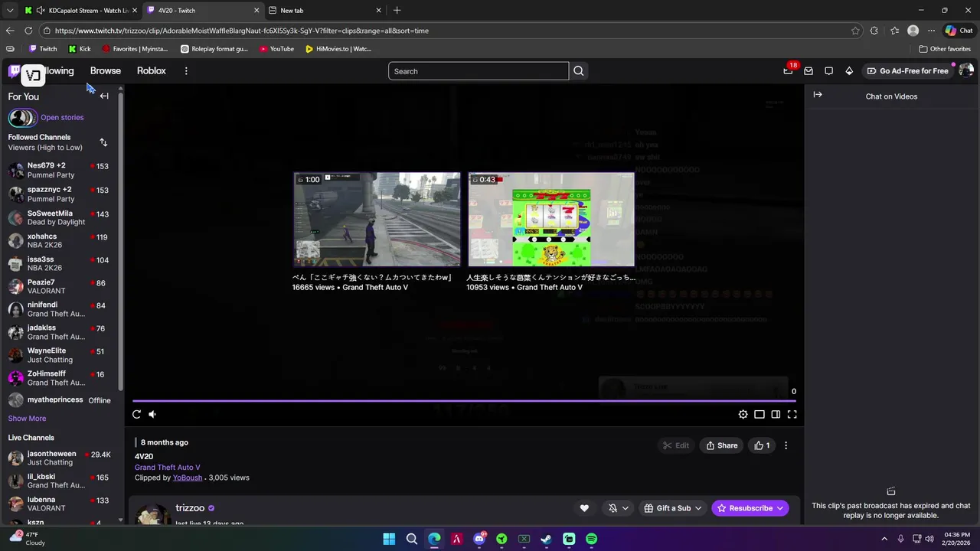
Task: Collapse the For You sidebar
Action: click(104, 96)
